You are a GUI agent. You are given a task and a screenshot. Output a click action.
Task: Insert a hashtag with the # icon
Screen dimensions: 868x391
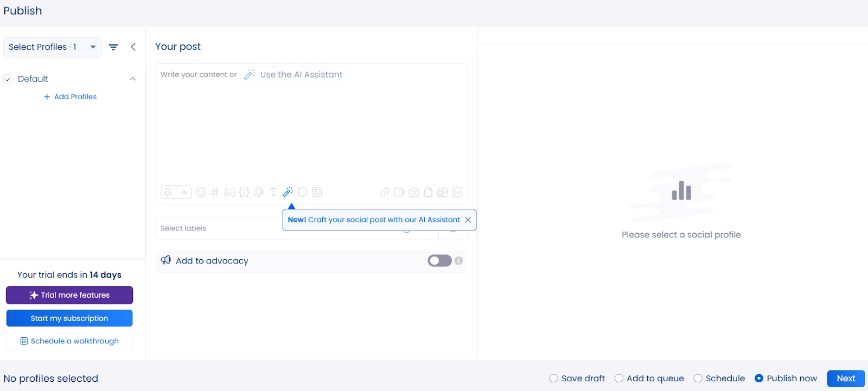(x=215, y=192)
